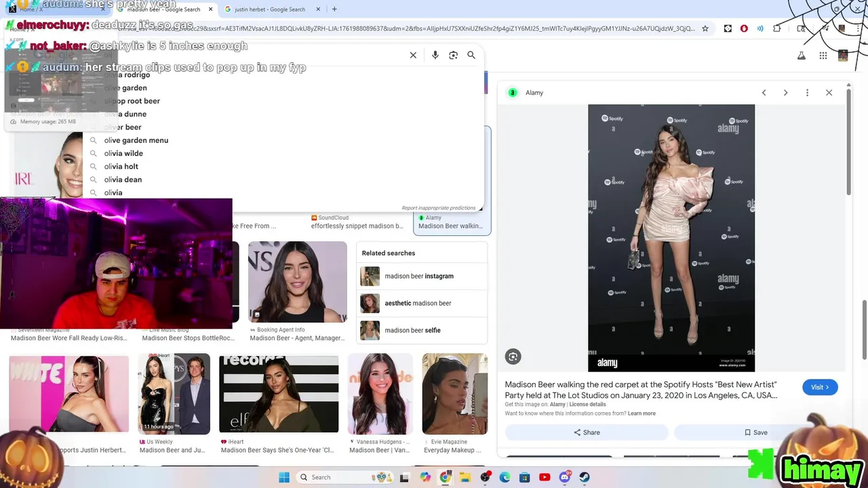Open the Alamy result caption Madison Beer walkin...

click(x=450, y=226)
